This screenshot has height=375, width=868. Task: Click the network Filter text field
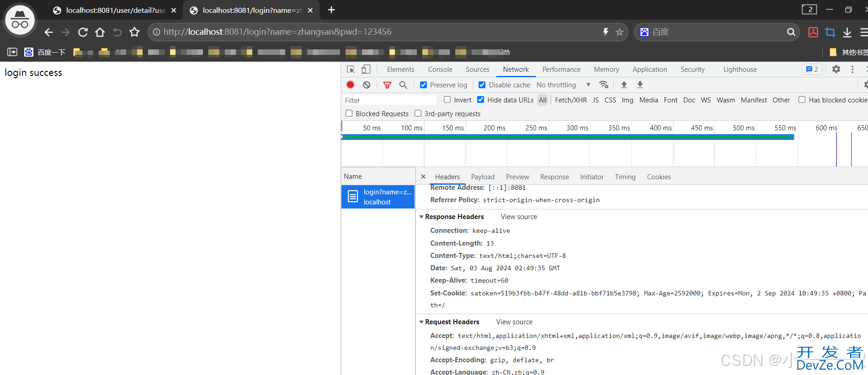coord(389,100)
